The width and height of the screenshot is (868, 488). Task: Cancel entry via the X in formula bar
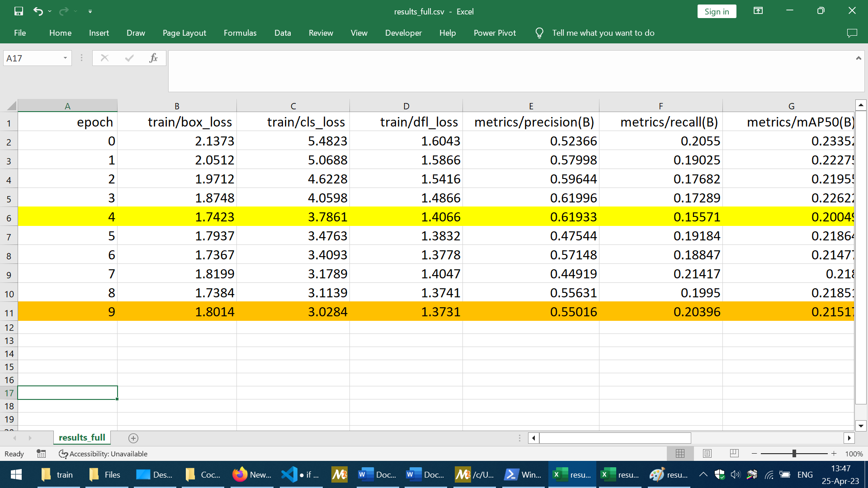pos(104,58)
